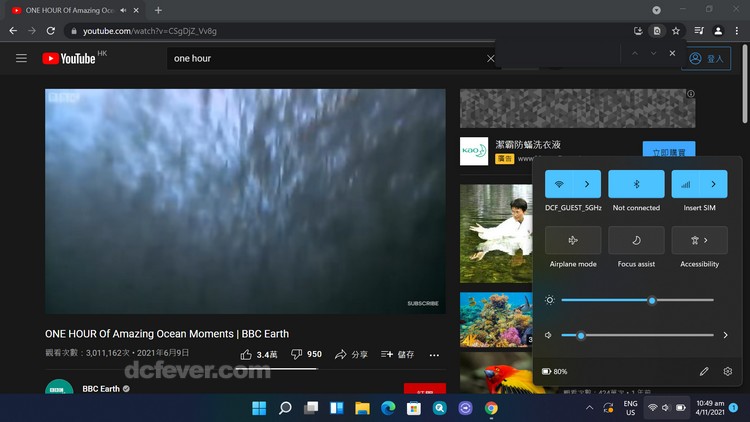Expand the Insert SIM cellular options

point(713,184)
